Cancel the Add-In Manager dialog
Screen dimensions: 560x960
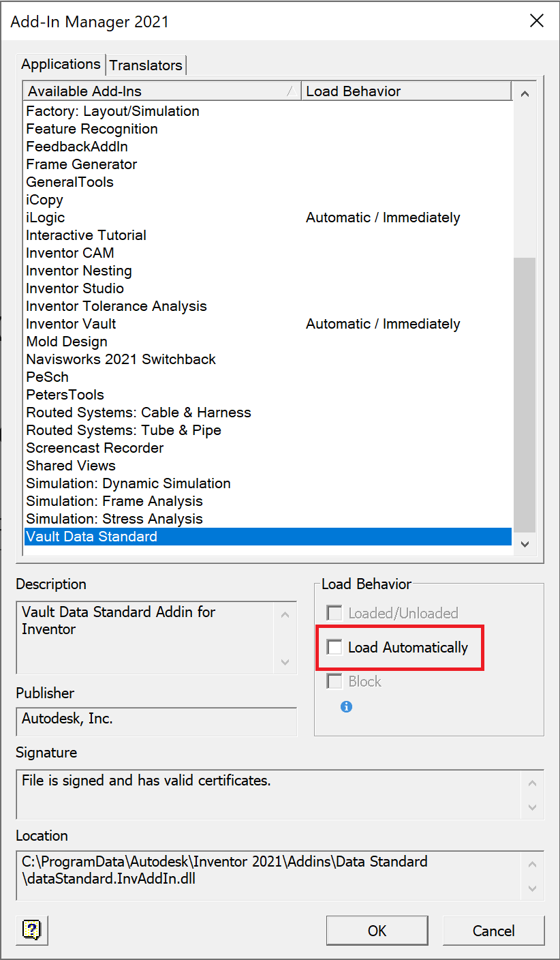coord(493,931)
